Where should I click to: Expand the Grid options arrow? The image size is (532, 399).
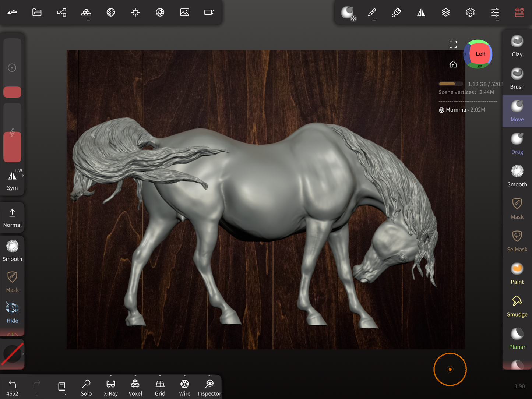pyautogui.click(x=160, y=376)
